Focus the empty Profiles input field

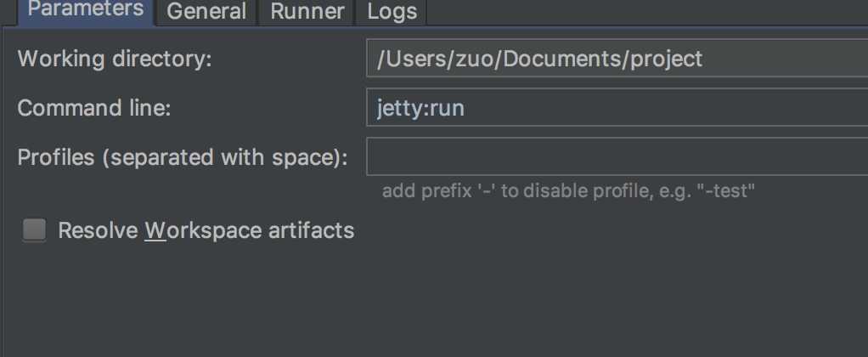tap(617, 157)
